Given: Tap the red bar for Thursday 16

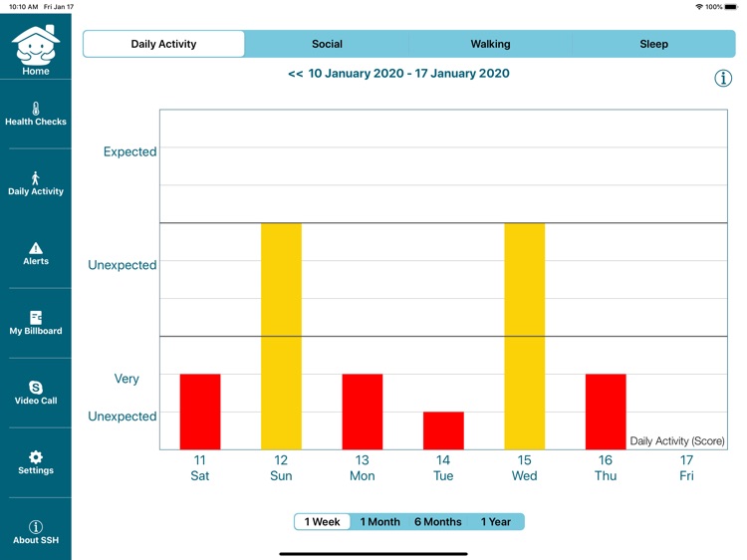Looking at the screenshot, I should 606,412.
